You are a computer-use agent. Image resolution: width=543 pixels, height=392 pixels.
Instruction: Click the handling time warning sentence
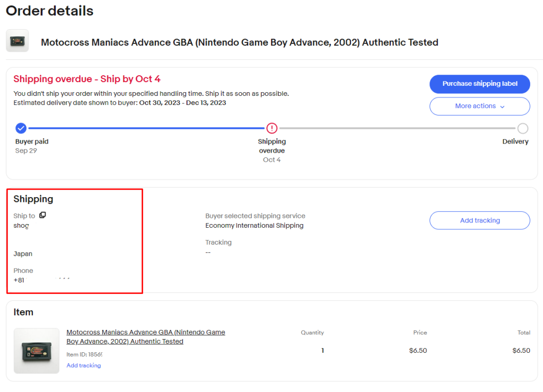151,94
